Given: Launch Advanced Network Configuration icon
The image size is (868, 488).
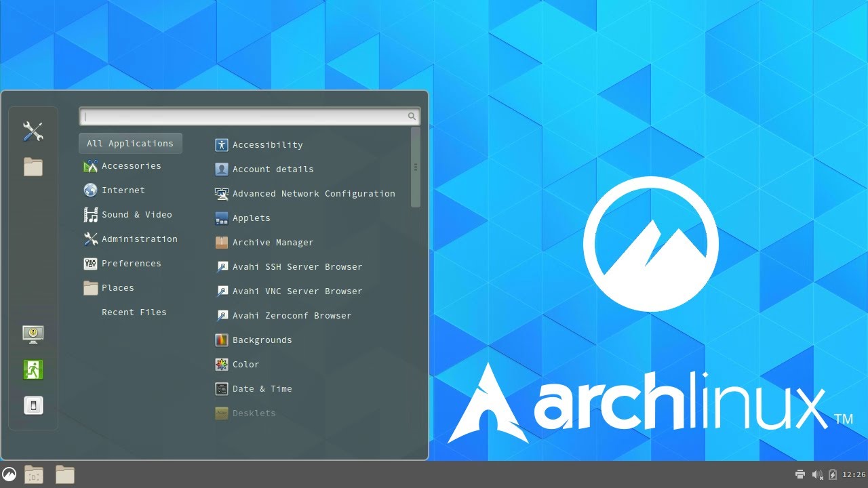Looking at the screenshot, I should 222,193.
